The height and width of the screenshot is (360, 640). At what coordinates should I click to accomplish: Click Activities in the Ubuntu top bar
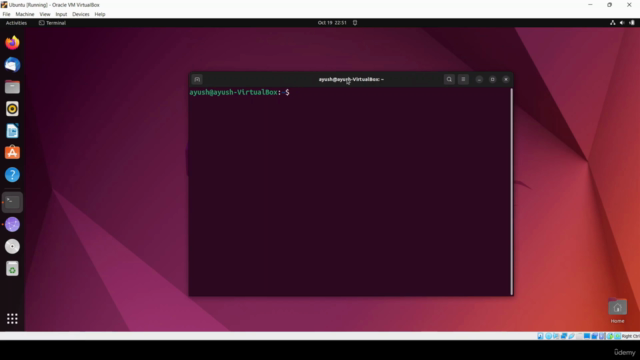point(16,23)
